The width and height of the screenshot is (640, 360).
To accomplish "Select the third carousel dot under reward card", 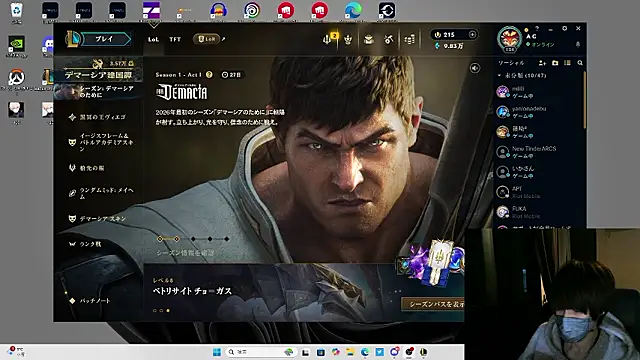I will [x=168, y=311].
